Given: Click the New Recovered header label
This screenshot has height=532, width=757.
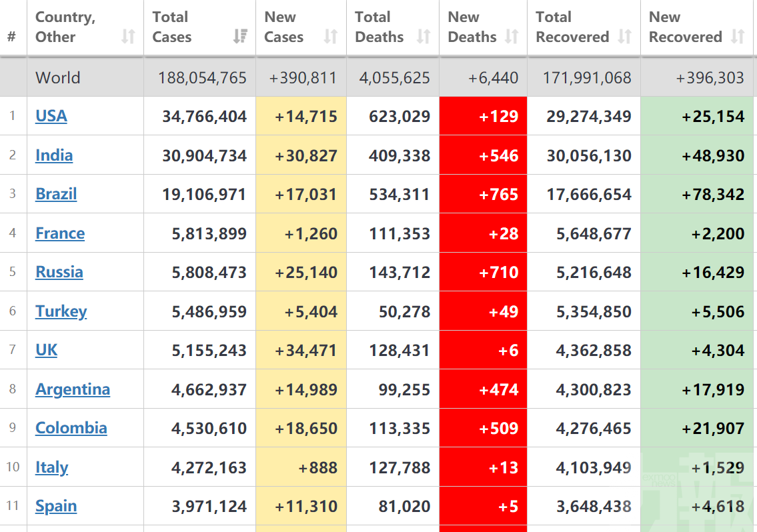Looking at the screenshot, I should pyautogui.click(x=686, y=27).
